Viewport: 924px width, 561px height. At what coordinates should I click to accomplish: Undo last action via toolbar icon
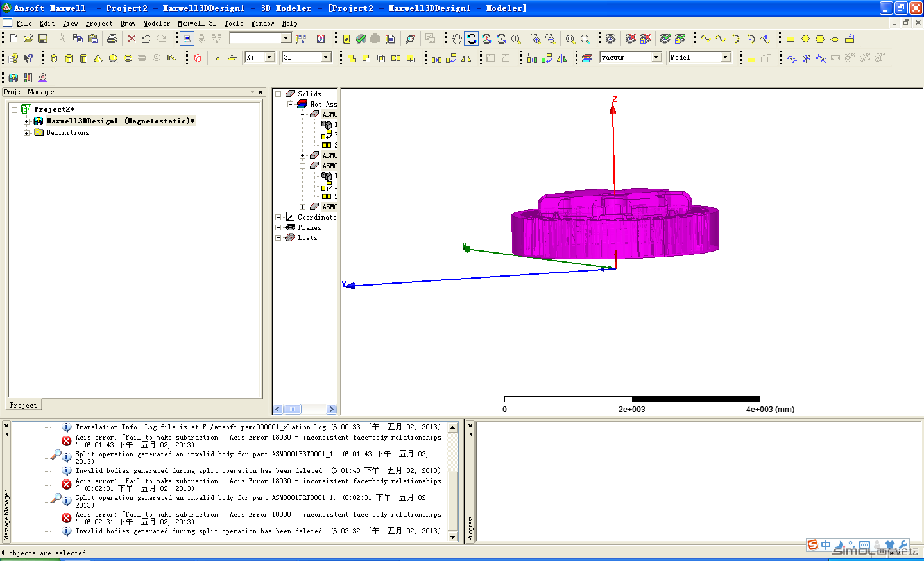[x=146, y=39]
